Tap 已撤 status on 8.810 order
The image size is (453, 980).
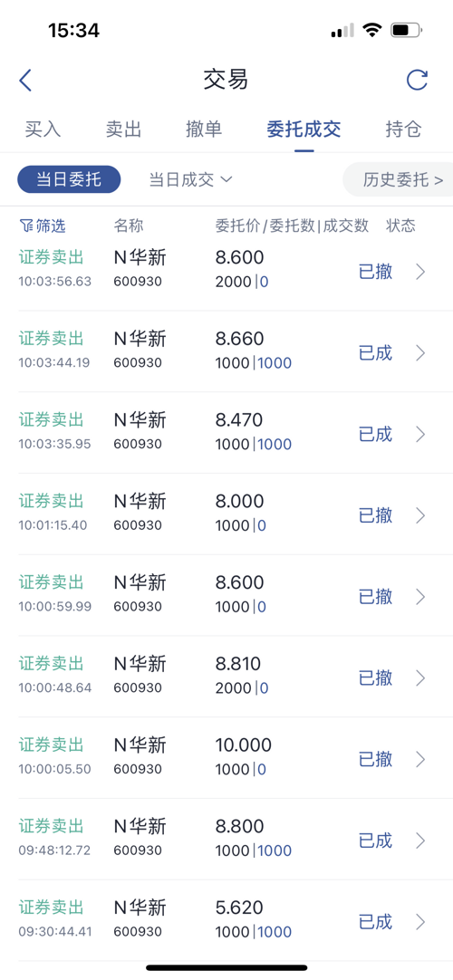(x=375, y=677)
